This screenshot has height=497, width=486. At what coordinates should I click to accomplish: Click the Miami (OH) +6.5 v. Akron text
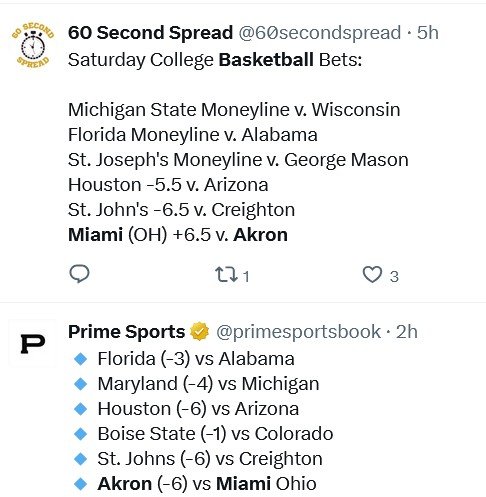(178, 235)
